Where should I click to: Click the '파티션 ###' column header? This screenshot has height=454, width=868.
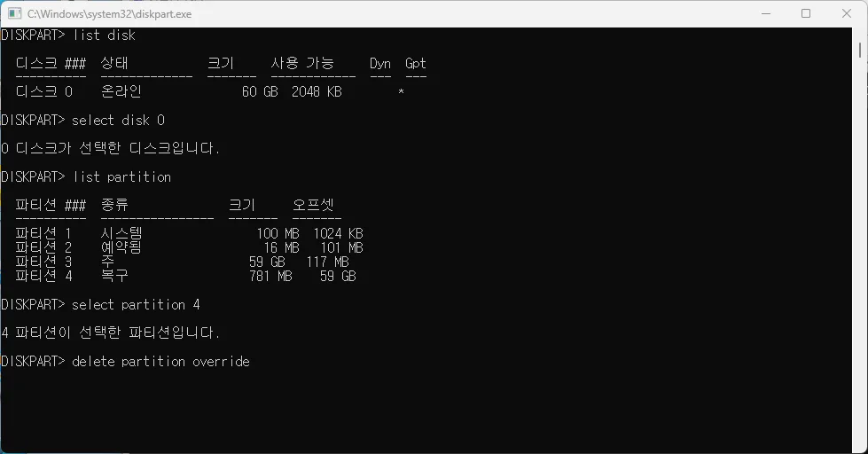click(51, 205)
